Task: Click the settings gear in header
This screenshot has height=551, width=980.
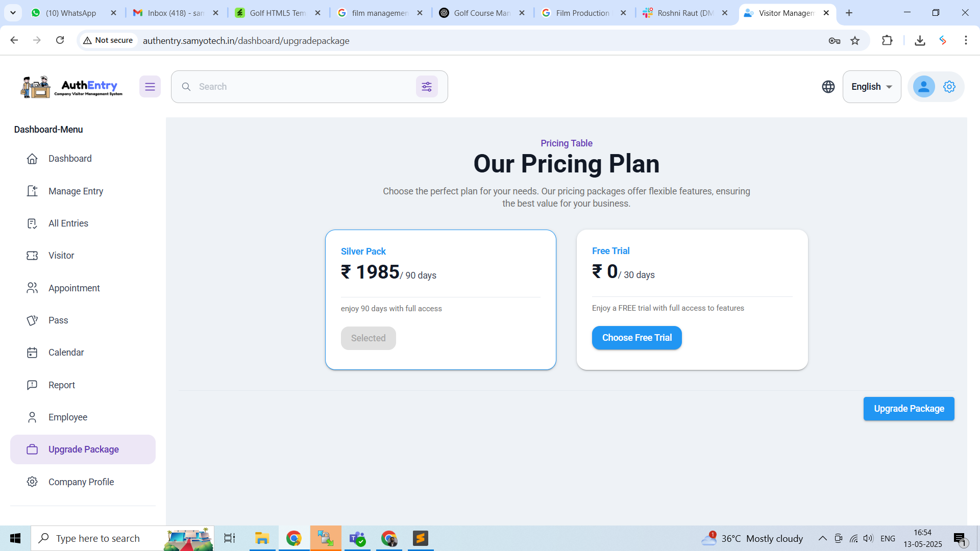Action: click(x=949, y=87)
